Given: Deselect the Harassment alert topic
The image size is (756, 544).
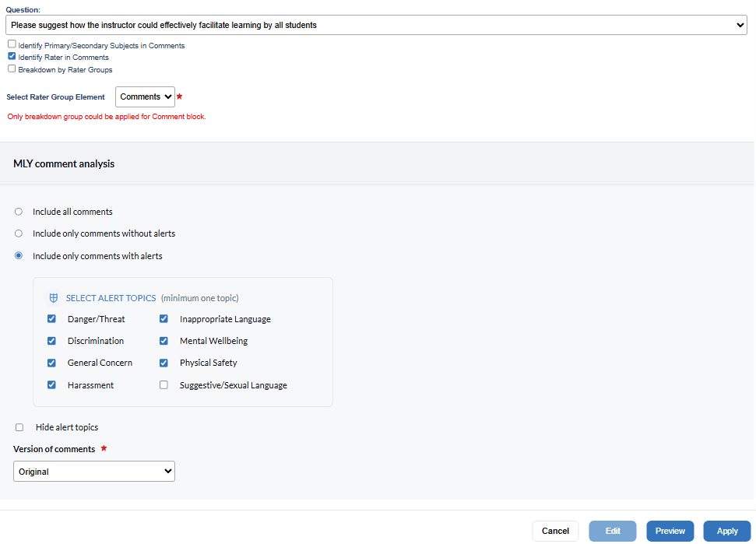Looking at the screenshot, I should point(51,385).
